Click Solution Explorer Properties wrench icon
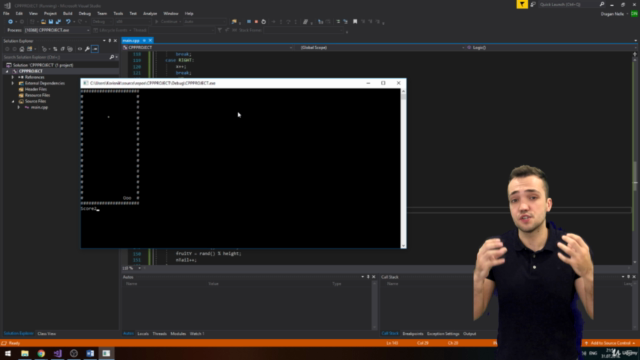Viewport: 640px width, 360px height. 87,49
